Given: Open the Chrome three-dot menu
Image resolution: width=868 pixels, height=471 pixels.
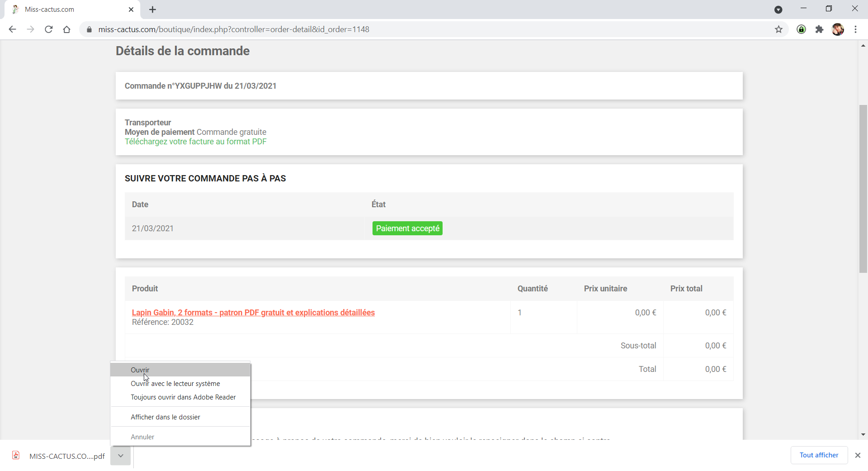Looking at the screenshot, I should pos(855,29).
